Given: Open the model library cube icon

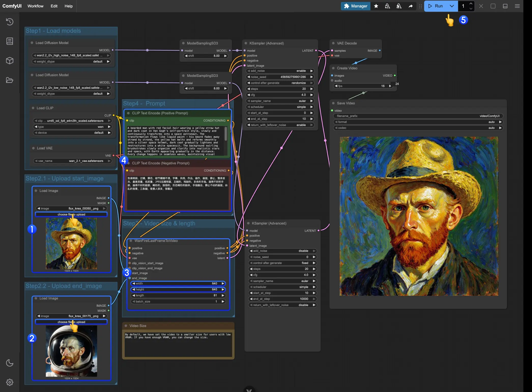Looking at the screenshot, I should pos(10,61).
